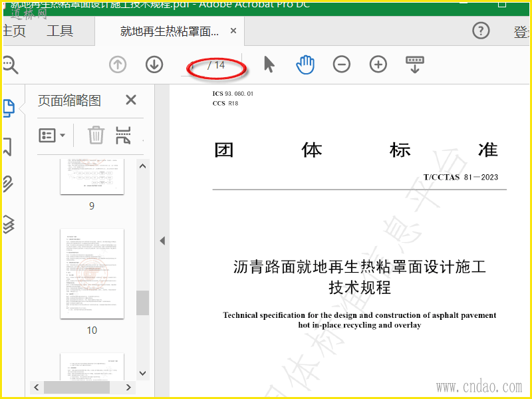The width and height of the screenshot is (532, 399).
Task: Click the thumbnail horizontal scrollbar thumb
Action: 76,387
